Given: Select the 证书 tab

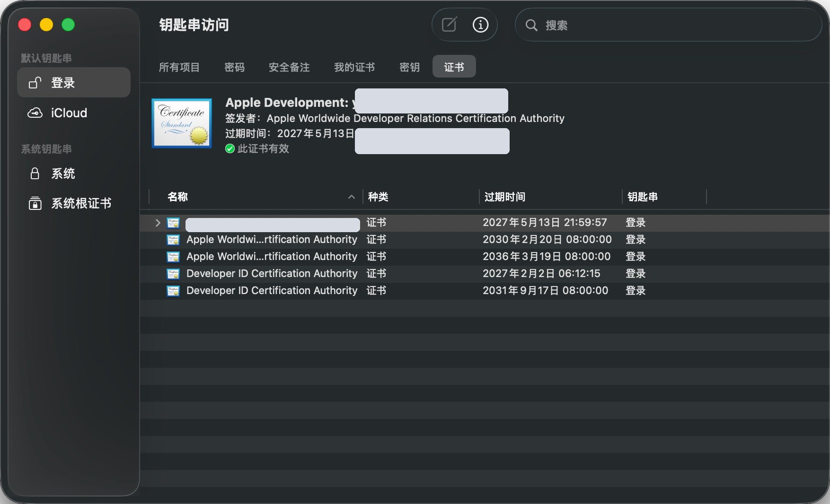Looking at the screenshot, I should coord(454,67).
